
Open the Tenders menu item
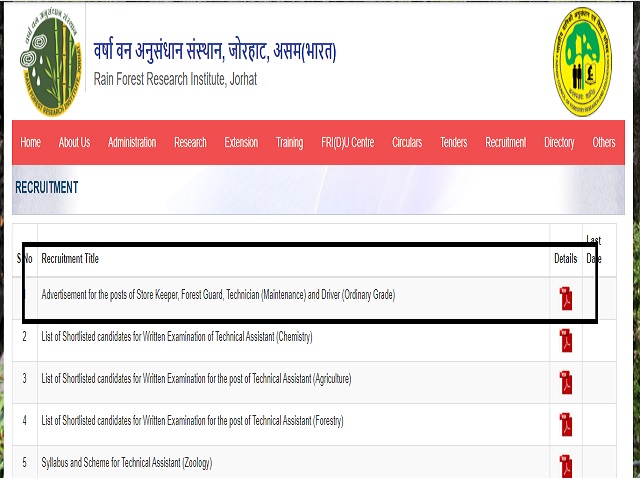point(453,143)
